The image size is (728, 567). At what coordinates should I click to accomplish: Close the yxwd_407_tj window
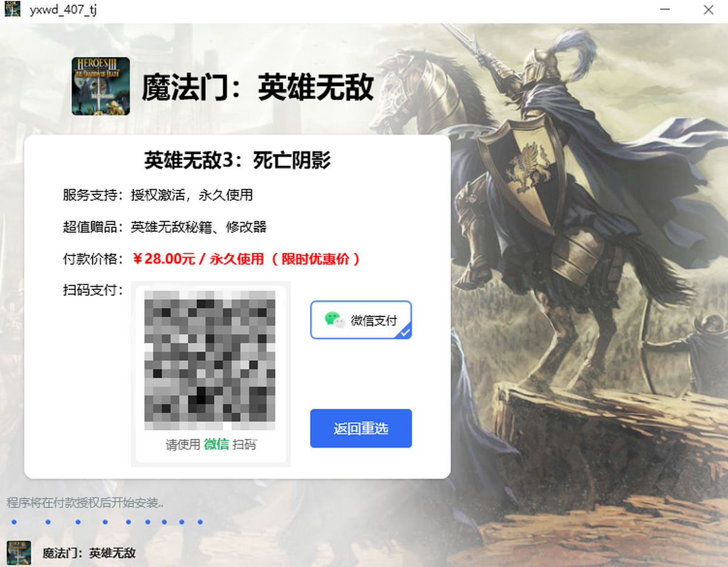coord(708,10)
